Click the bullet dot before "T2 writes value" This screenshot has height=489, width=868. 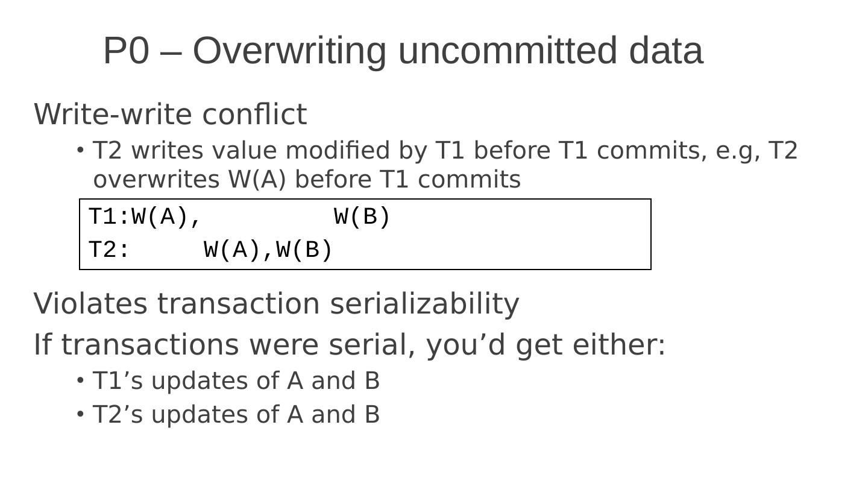[80, 150]
